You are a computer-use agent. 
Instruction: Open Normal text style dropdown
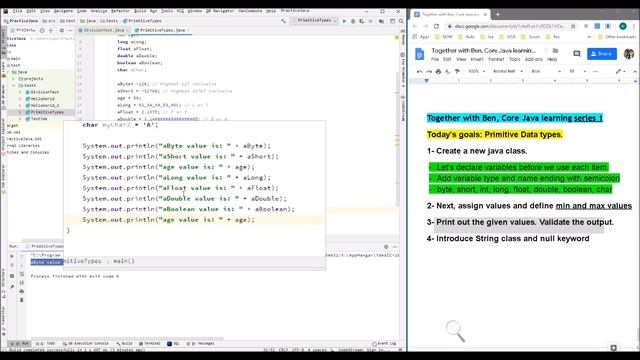pyautogui.click(x=508, y=71)
